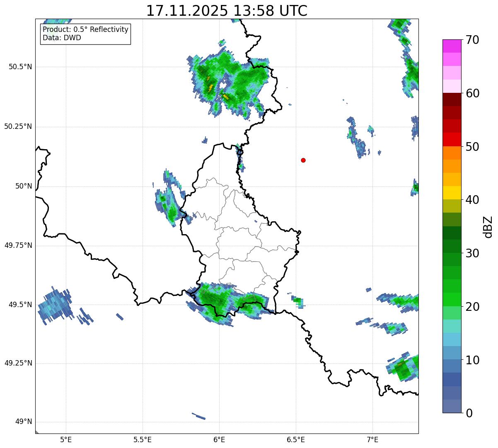Click the red dot location marker

click(303, 160)
